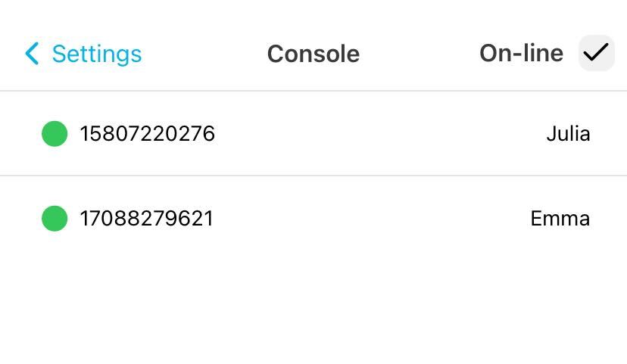Select phone number 15807220276
This screenshot has width=627, height=364.
pyautogui.click(x=148, y=134)
